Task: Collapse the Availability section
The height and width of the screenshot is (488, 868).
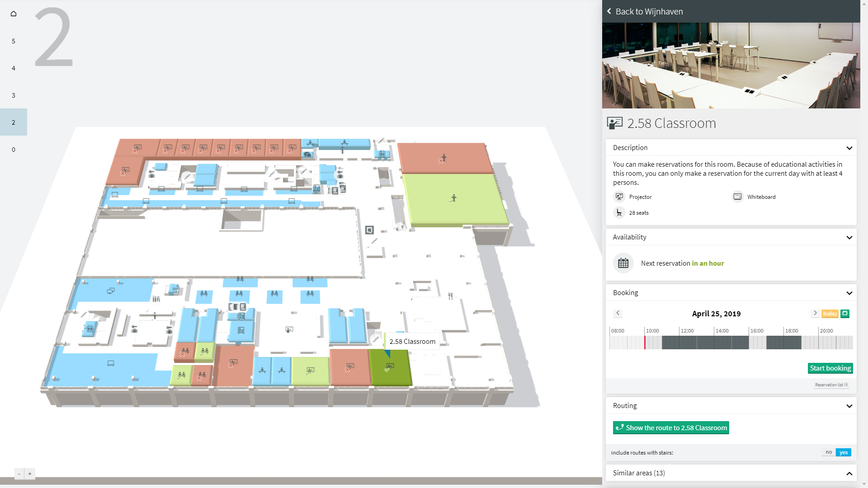Action: pos(849,237)
